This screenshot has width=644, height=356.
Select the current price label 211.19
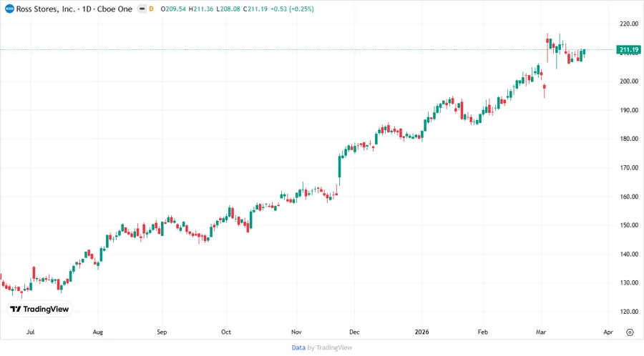coord(629,49)
